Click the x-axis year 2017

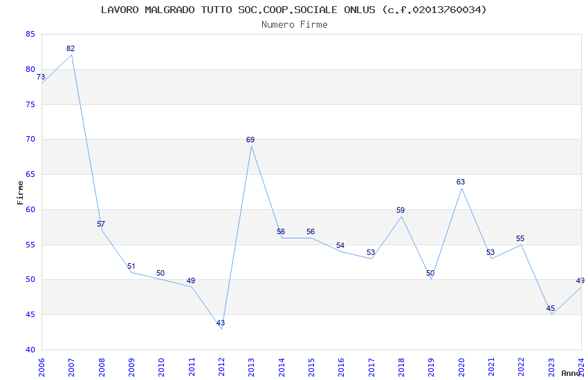pos(371,367)
